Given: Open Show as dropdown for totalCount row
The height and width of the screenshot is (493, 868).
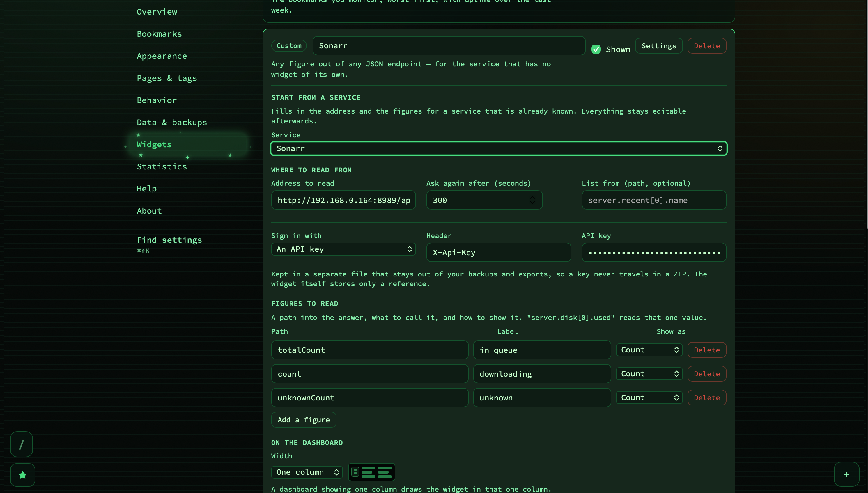Looking at the screenshot, I should pyautogui.click(x=649, y=350).
